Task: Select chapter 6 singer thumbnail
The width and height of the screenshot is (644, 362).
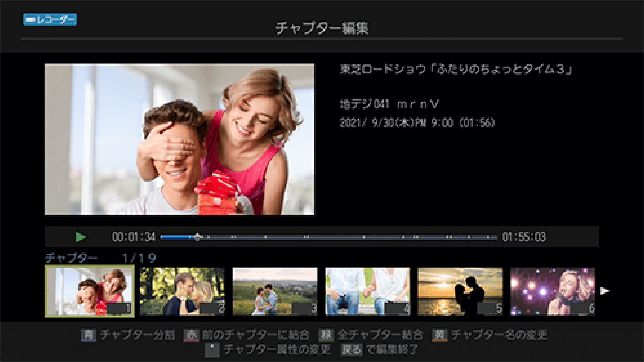Action: click(553, 291)
